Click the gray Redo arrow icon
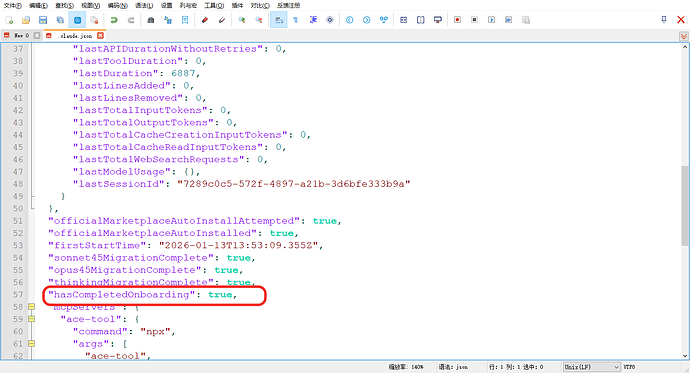690x373 pixels. (131, 20)
